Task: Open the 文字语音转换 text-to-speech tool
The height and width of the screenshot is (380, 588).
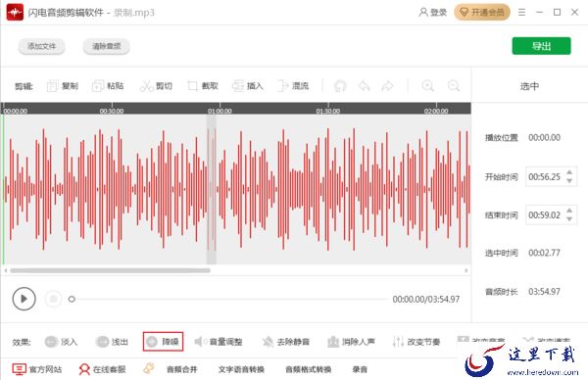Action: point(241,369)
